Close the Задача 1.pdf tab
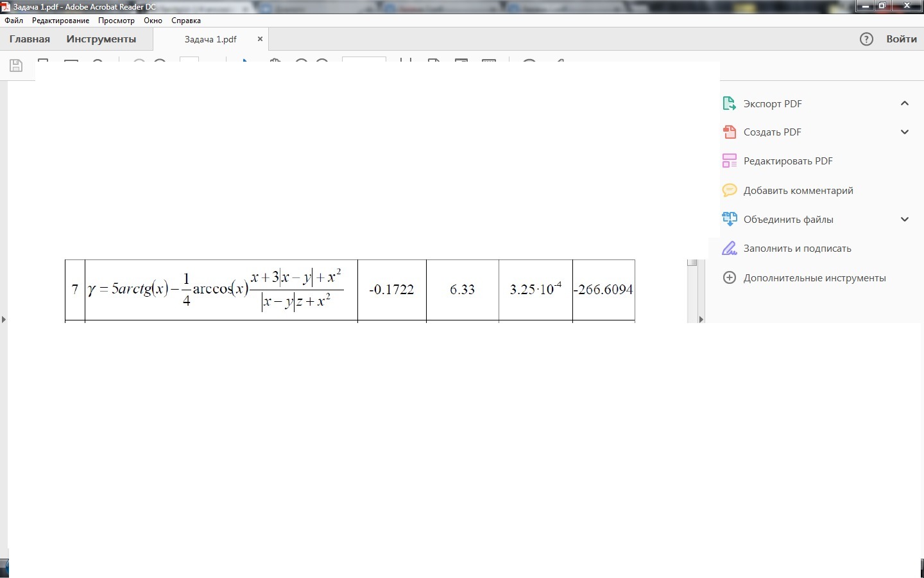924x578 pixels. pos(260,39)
